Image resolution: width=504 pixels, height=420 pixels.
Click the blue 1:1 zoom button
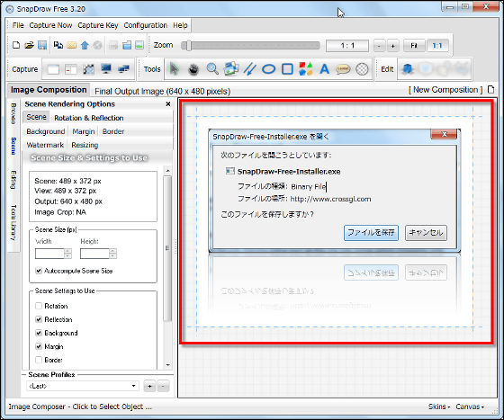coord(437,46)
